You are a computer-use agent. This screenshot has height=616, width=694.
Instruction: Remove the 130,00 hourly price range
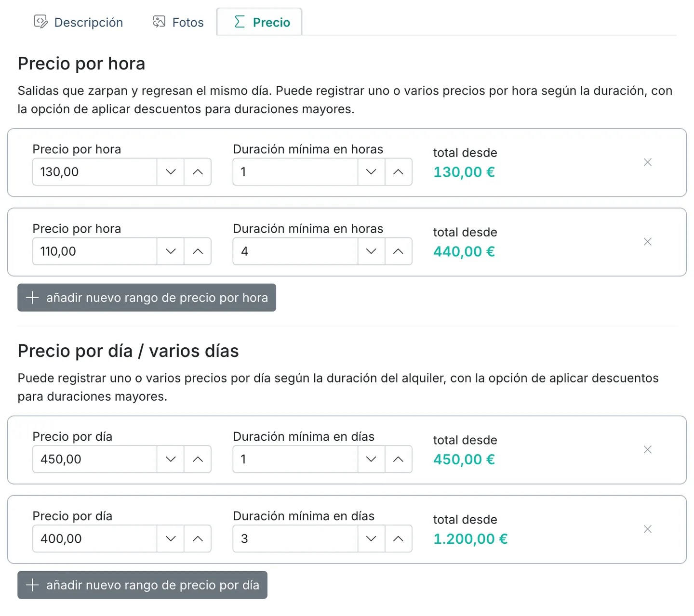coord(647,162)
